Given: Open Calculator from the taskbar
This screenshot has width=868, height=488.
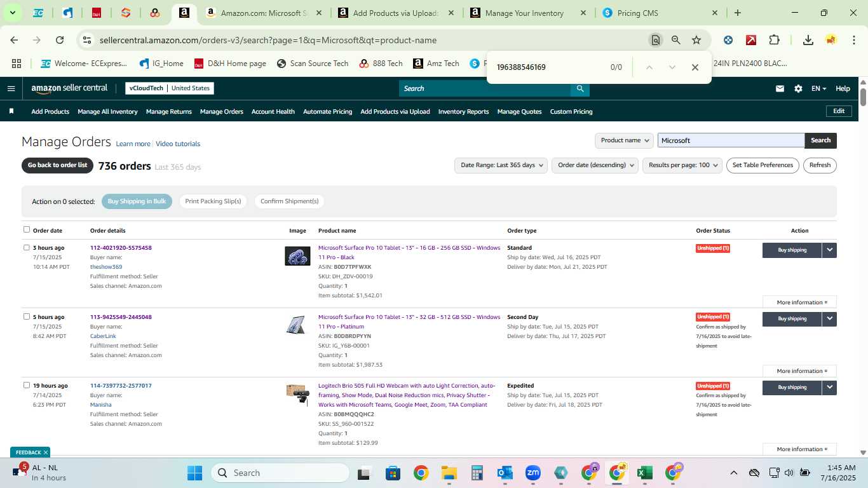Looking at the screenshot, I should (477, 473).
